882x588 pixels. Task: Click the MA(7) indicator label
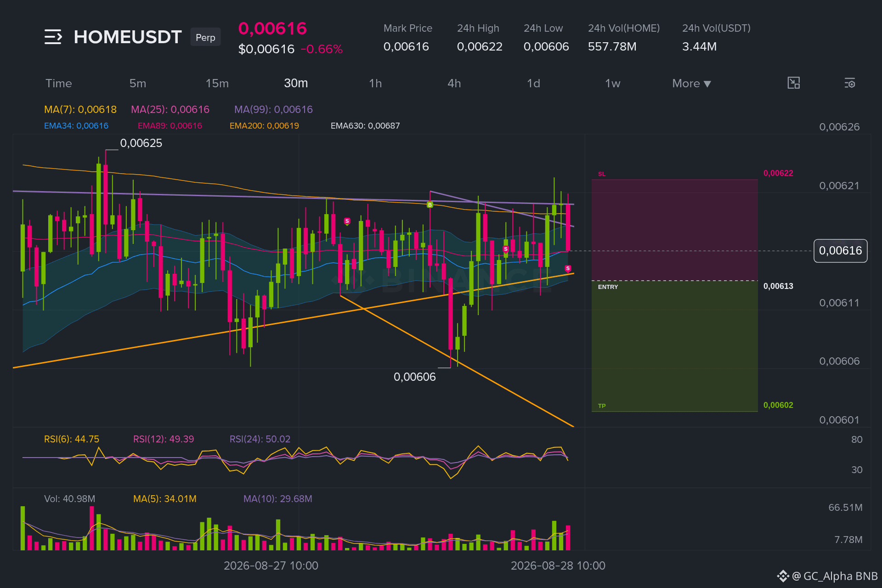(x=80, y=109)
